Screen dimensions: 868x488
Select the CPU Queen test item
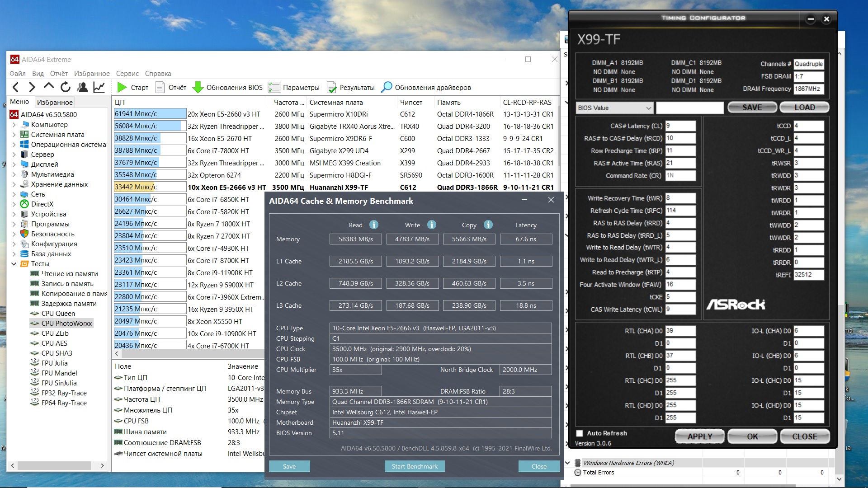[x=58, y=313]
